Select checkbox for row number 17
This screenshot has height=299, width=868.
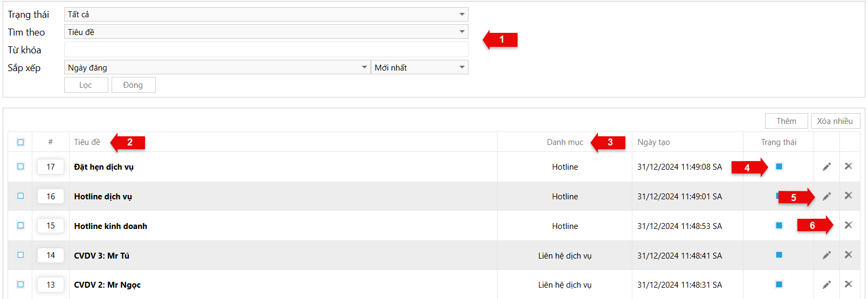point(20,166)
